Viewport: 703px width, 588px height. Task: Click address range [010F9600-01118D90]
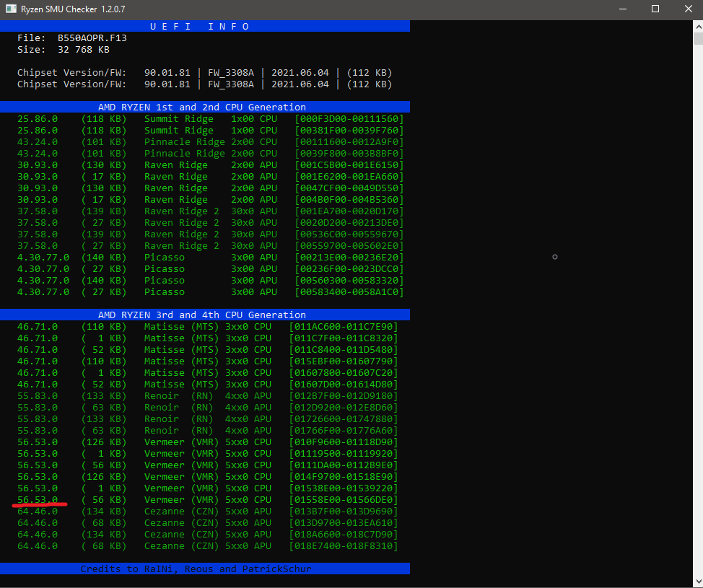click(344, 442)
